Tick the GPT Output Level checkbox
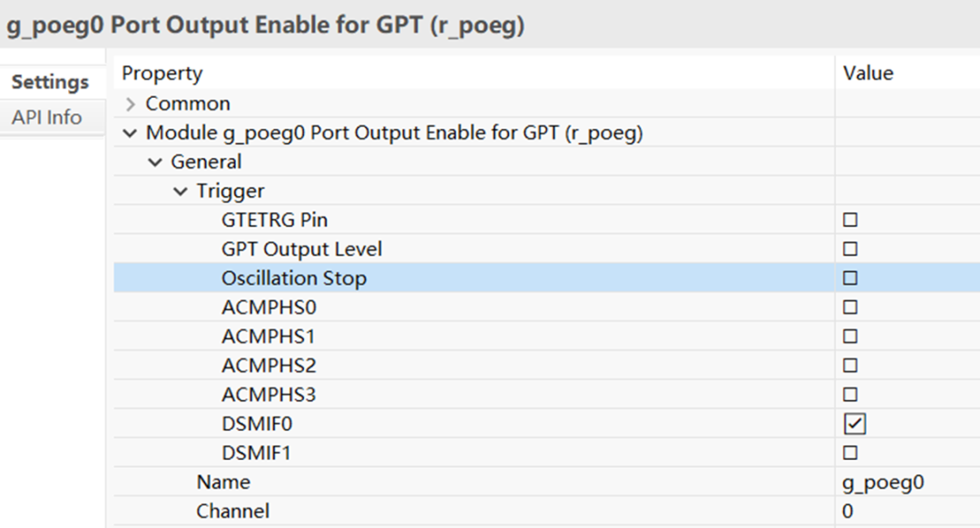The width and height of the screenshot is (980, 528). tap(850, 249)
